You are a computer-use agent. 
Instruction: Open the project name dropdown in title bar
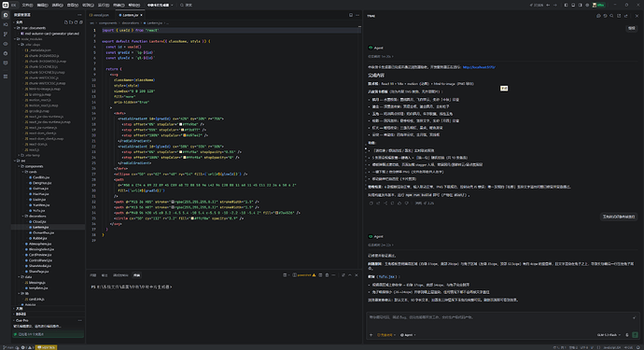tap(161, 5)
